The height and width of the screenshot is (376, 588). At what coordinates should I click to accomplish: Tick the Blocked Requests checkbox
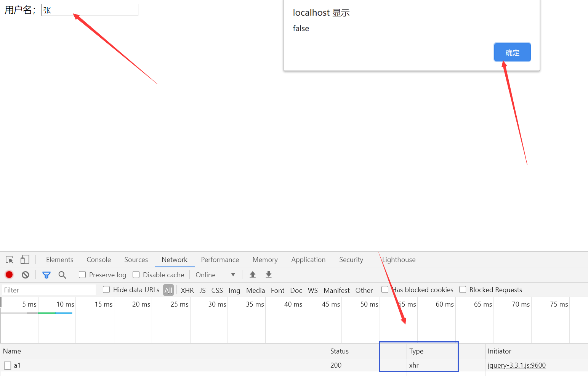click(x=463, y=289)
